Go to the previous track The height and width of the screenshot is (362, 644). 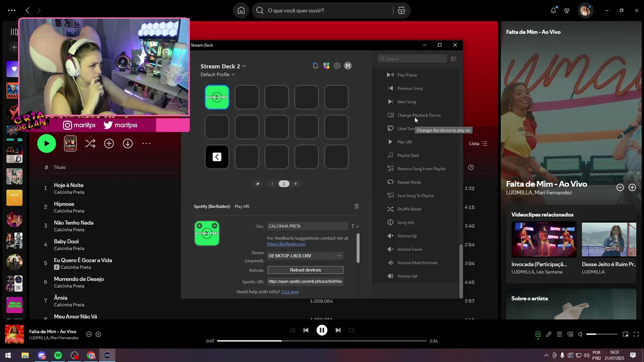[x=306, y=330]
